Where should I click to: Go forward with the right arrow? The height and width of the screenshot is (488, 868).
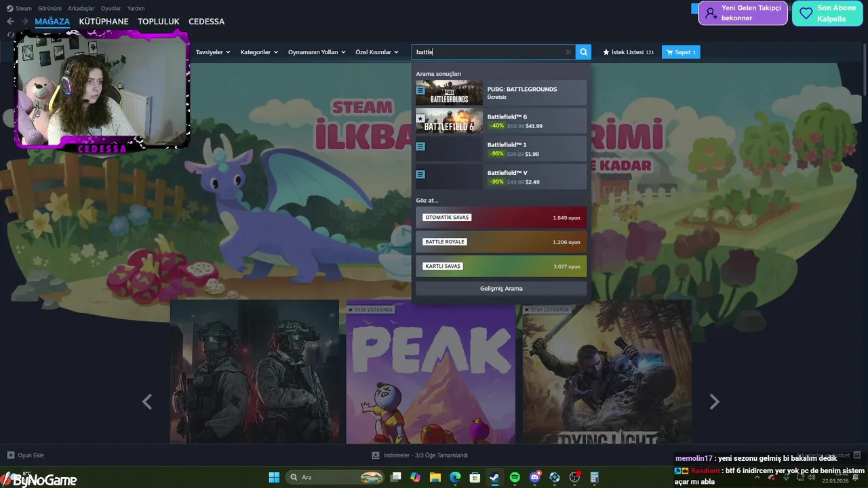point(24,22)
